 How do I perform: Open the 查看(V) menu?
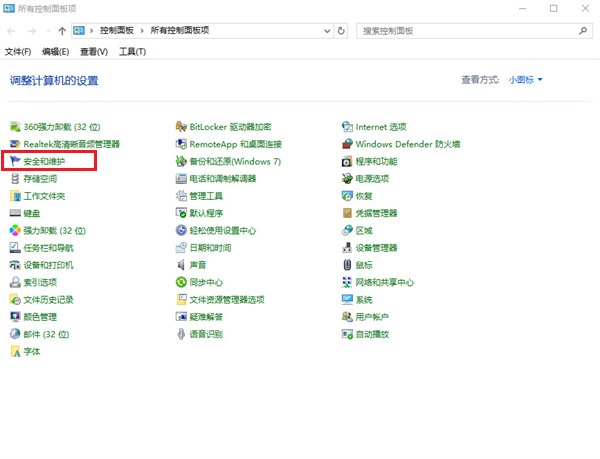click(x=94, y=52)
